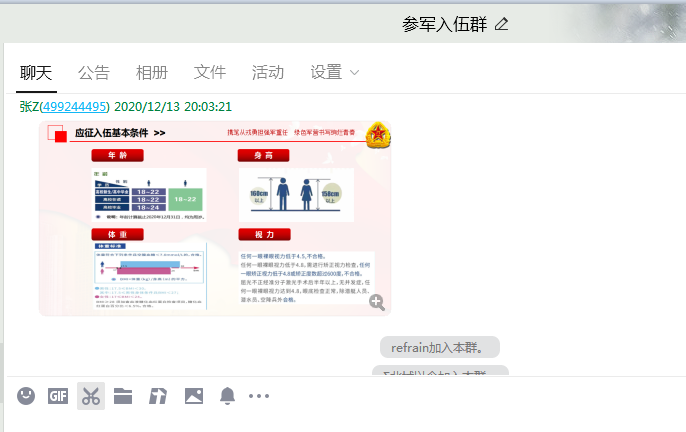The height and width of the screenshot is (432, 686).
Task: Expand the 设置 dropdown arrow
Action: coord(354,73)
